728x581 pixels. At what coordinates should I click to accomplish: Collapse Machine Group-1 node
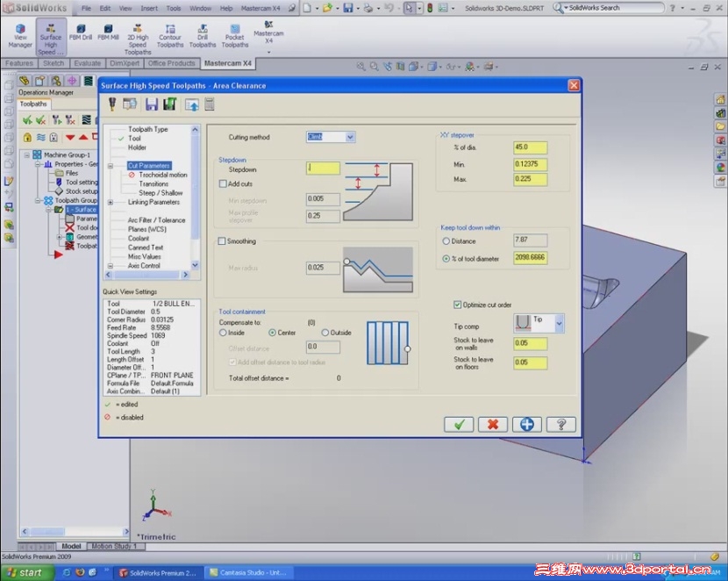click(27, 155)
